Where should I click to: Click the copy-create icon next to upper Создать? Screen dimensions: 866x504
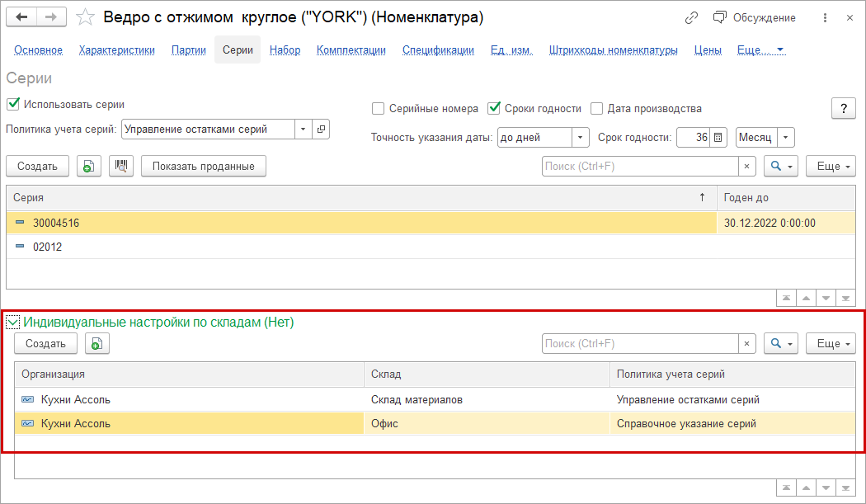point(89,166)
